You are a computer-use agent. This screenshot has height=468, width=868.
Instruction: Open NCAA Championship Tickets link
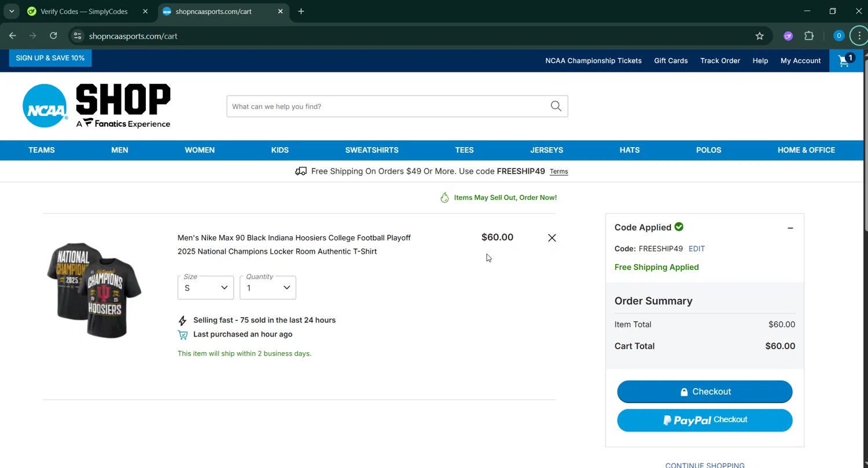[593, 60]
